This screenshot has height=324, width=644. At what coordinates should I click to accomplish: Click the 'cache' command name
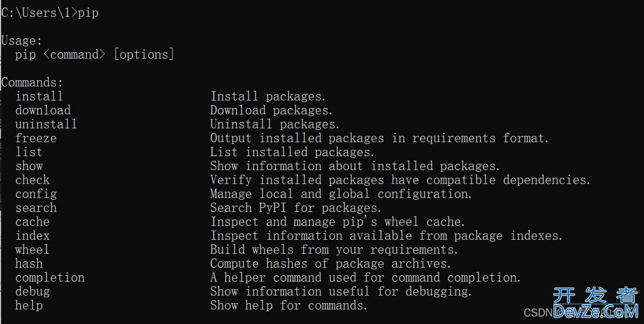point(33,222)
